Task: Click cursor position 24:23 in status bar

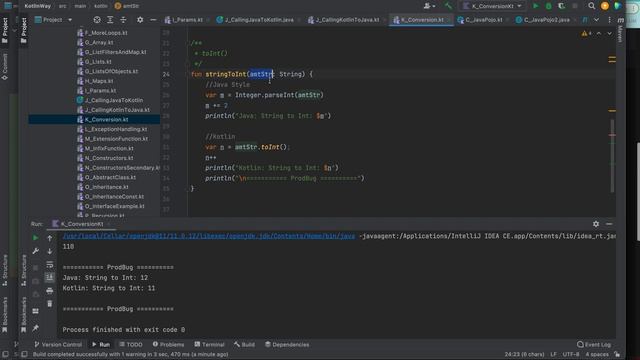Action: (524, 354)
